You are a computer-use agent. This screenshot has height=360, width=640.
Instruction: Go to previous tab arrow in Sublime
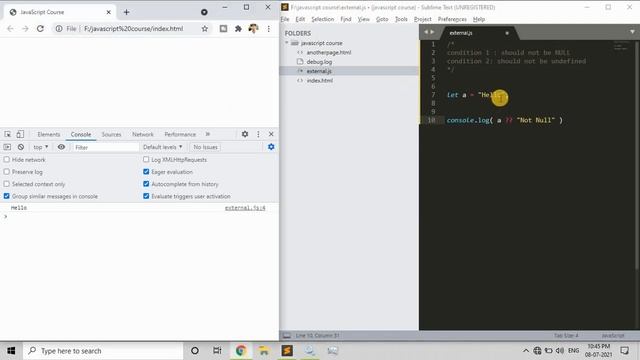[x=426, y=32]
